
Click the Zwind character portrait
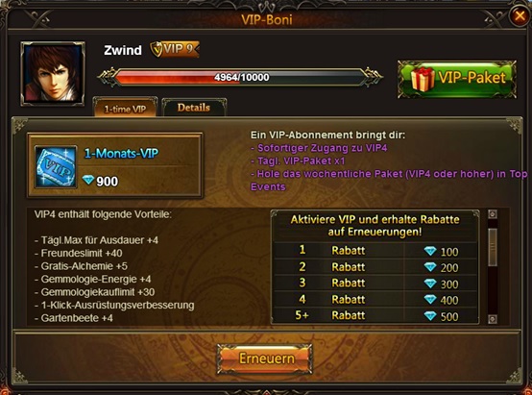pyautogui.click(x=53, y=73)
